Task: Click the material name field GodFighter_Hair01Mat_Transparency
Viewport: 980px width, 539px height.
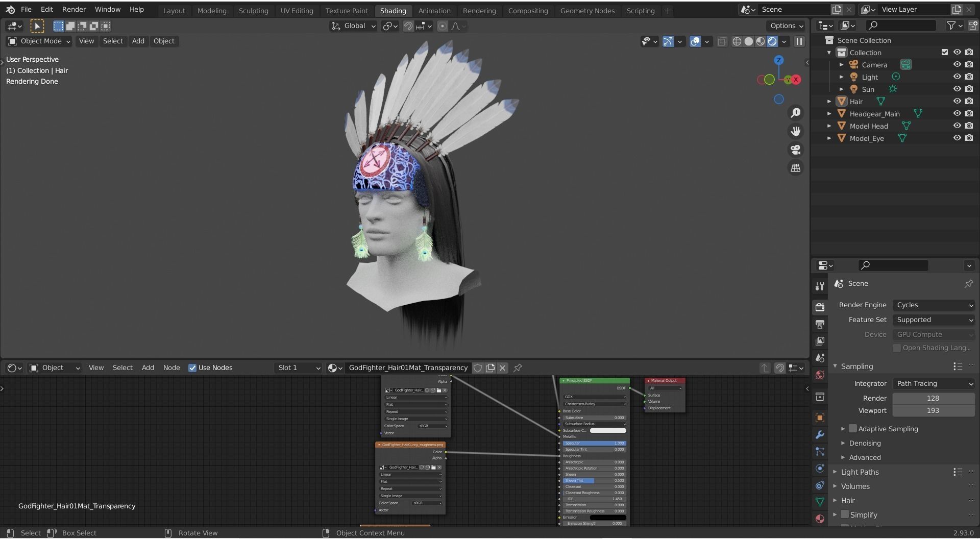Action: 408,368
